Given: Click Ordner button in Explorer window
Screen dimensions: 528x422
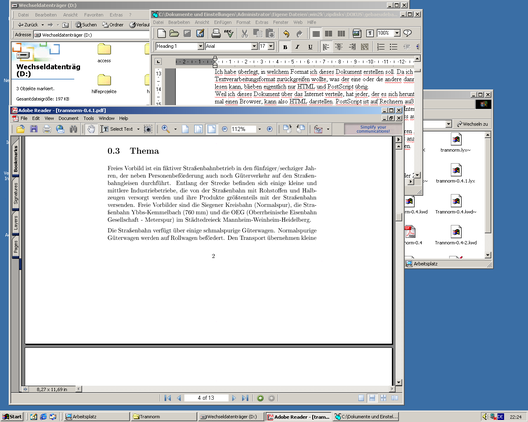Looking at the screenshot, I should pos(113,25).
